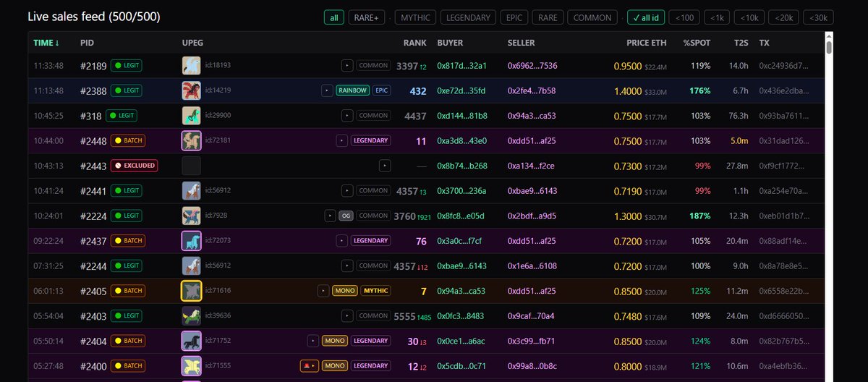Screen dimensions: 868x382
Task: Open UPEG thumbnail id:29900
Action: [191, 116]
